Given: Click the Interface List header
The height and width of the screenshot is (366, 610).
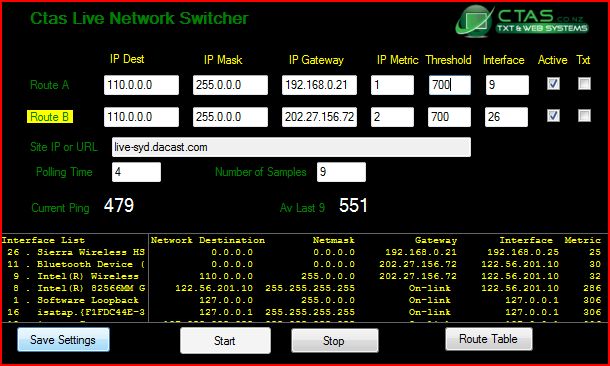Looking at the screenshot, I should pyautogui.click(x=43, y=240).
